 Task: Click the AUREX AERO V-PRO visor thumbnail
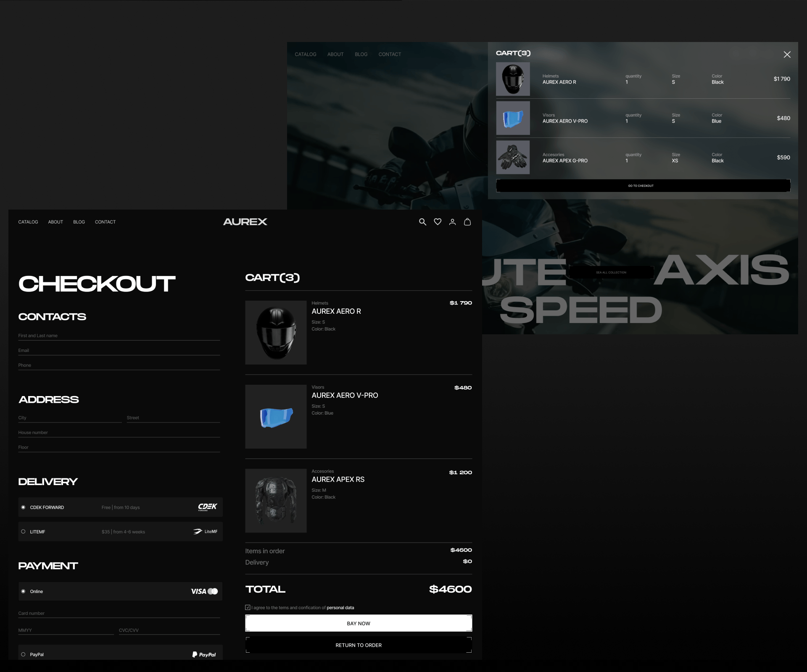[x=276, y=417]
